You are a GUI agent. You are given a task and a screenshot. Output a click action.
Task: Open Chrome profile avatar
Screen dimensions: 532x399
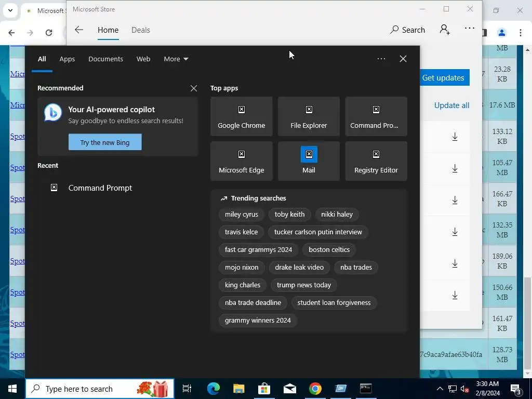tap(502, 33)
